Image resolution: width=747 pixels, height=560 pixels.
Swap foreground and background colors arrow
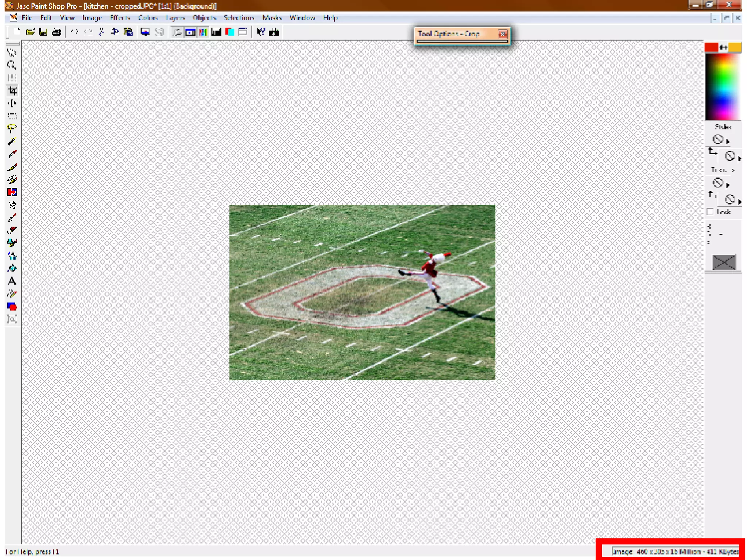(x=724, y=47)
